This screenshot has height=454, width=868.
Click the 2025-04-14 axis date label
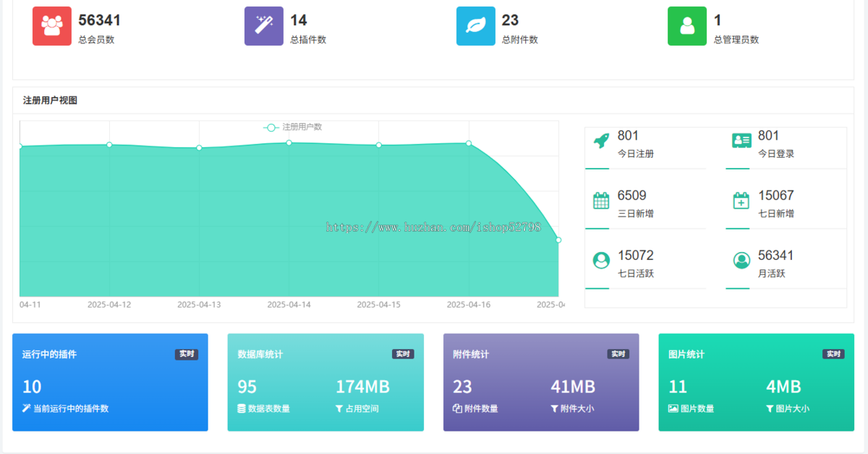(289, 305)
